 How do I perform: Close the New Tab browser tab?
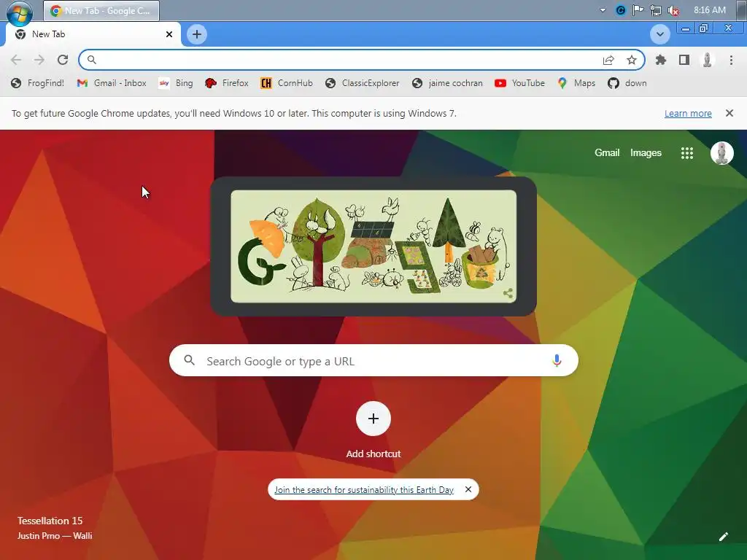click(x=169, y=34)
